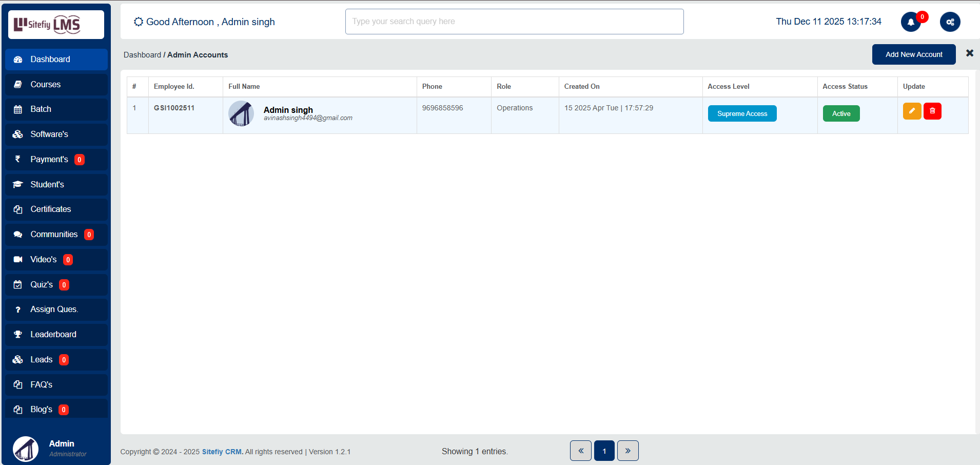The width and height of the screenshot is (980, 465).
Task: Open the Courses menu item
Action: [x=46, y=85]
